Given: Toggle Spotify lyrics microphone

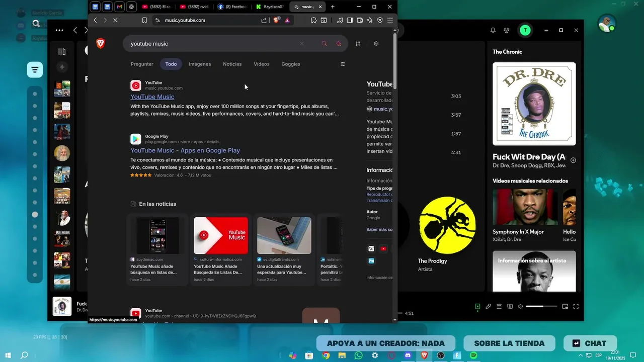Looking at the screenshot, I should click(x=488, y=307).
